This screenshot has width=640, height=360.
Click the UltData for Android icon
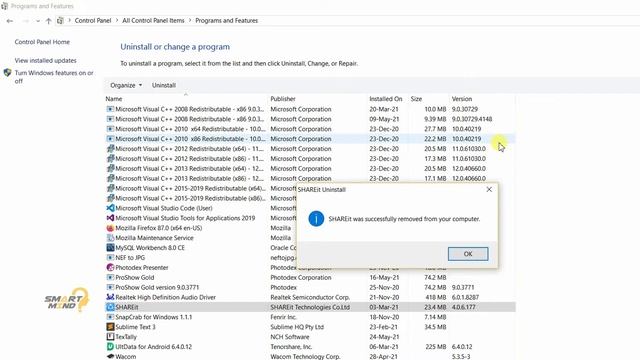click(110, 347)
